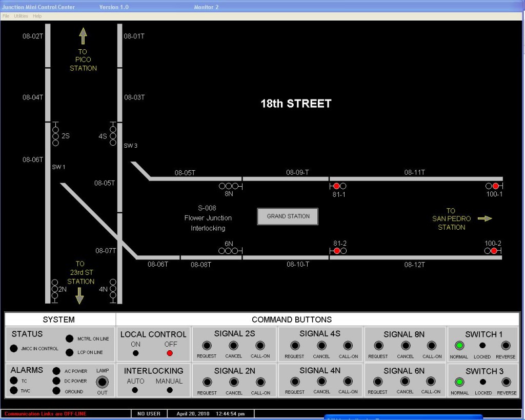The image size is (525, 420).
Task: Open the Utilities menu
Action: point(21,16)
